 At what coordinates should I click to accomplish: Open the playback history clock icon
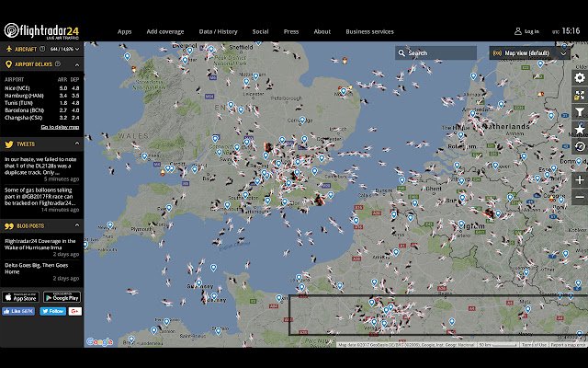click(580, 146)
